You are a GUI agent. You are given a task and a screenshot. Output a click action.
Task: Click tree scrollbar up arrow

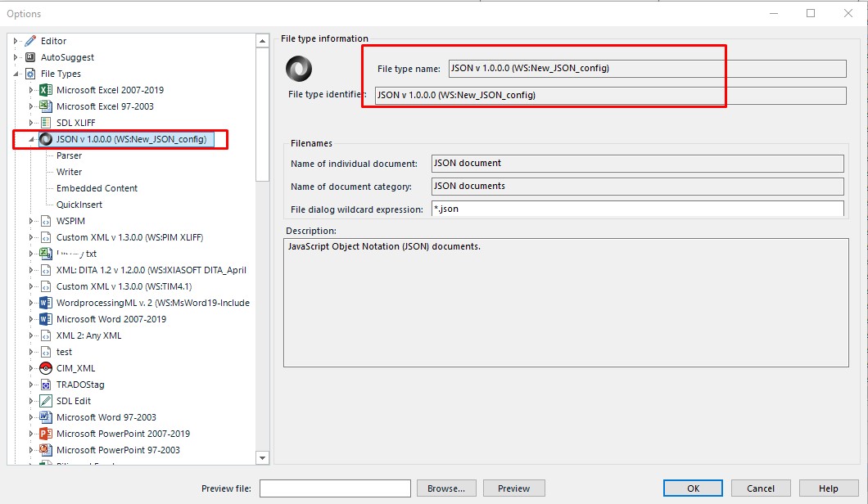(262, 41)
